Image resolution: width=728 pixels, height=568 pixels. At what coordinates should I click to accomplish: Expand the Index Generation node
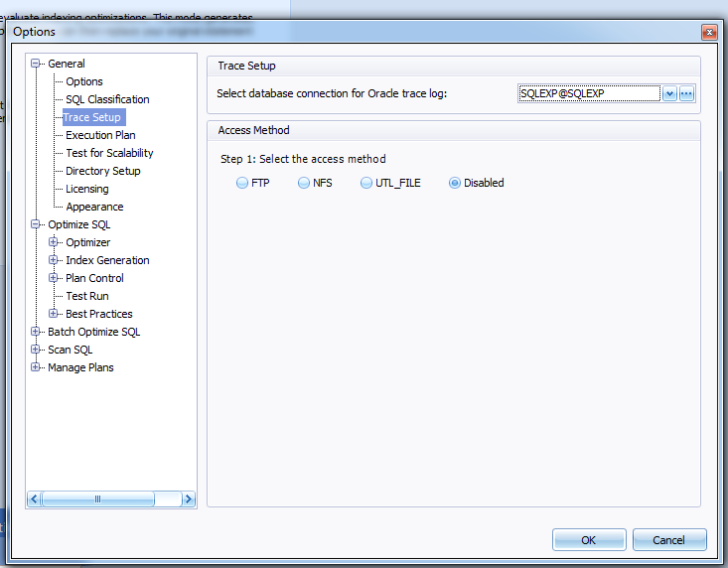55,260
